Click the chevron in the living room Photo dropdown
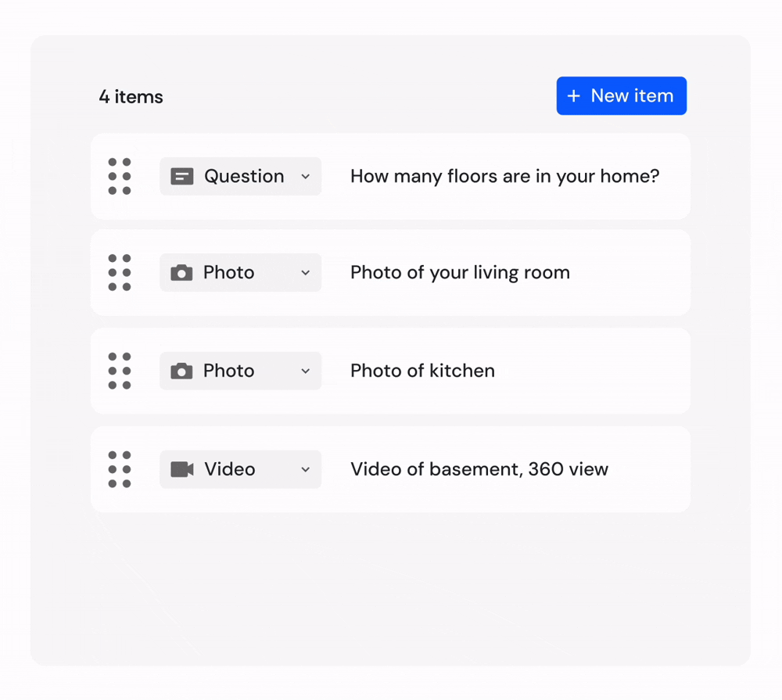 coord(306,273)
